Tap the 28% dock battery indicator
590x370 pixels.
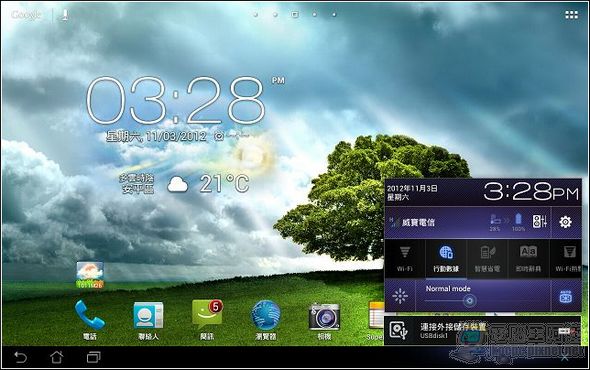point(495,222)
